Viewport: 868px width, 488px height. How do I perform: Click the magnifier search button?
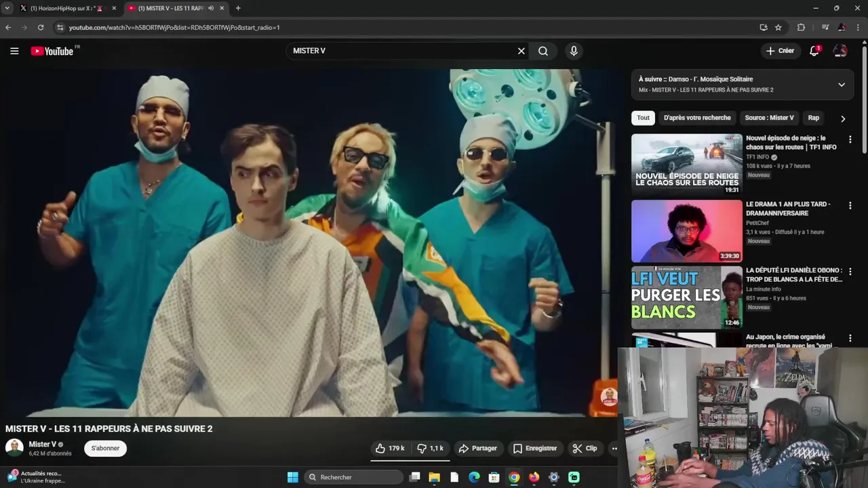543,51
